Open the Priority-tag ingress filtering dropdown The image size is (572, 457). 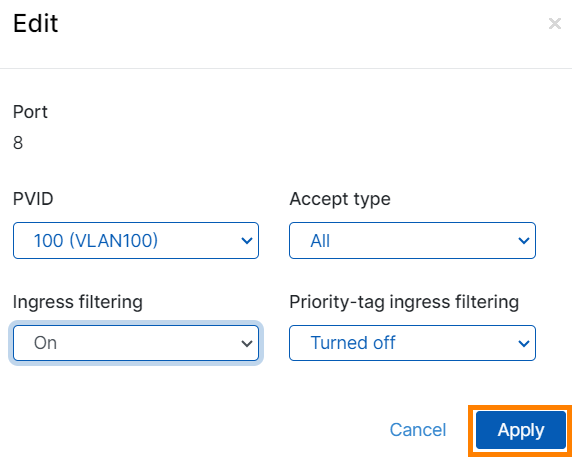point(412,343)
